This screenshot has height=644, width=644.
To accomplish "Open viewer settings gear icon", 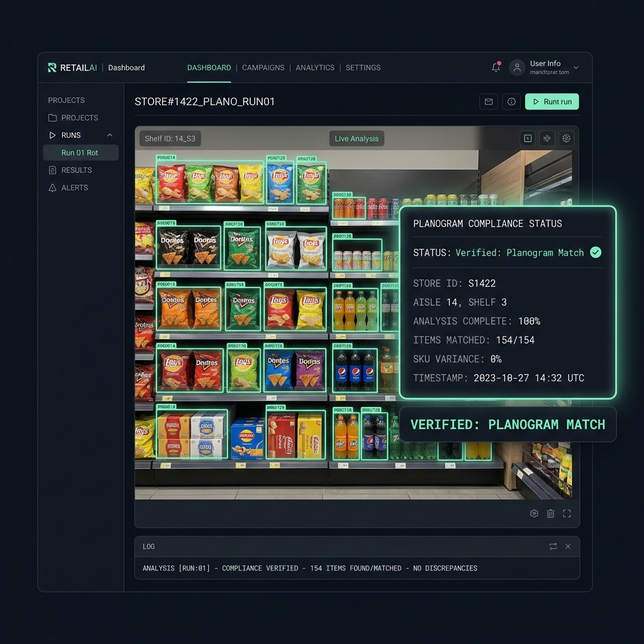I will pyautogui.click(x=567, y=138).
